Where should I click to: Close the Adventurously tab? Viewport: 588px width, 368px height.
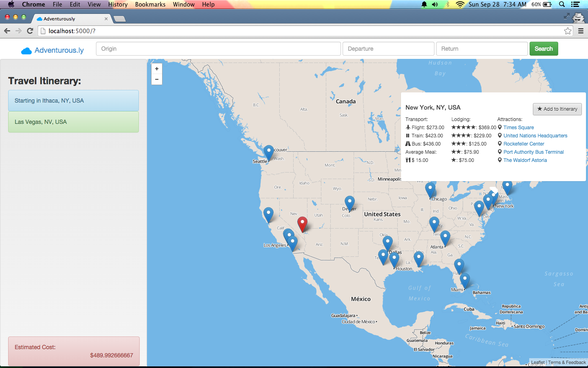pyautogui.click(x=106, y=19)
